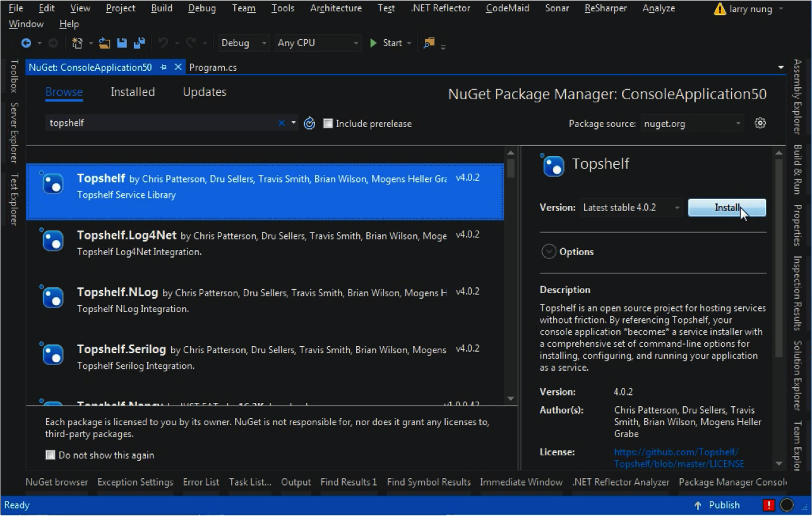The width and height of the screenshot is (812, 516).
Task: Open the Find Symbol Results tab
Action: coord(429,482)
